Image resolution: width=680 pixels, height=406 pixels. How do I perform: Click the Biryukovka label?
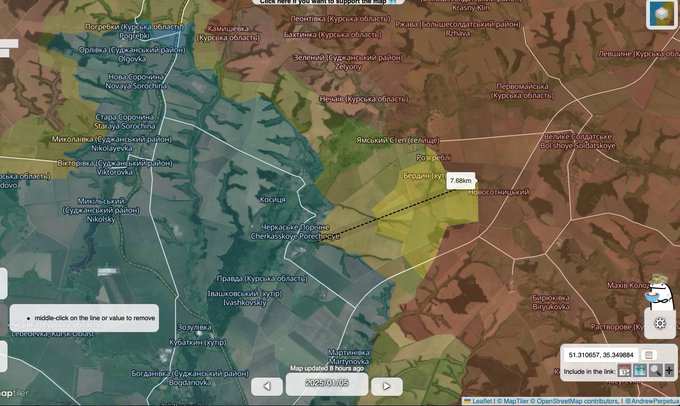551,307
